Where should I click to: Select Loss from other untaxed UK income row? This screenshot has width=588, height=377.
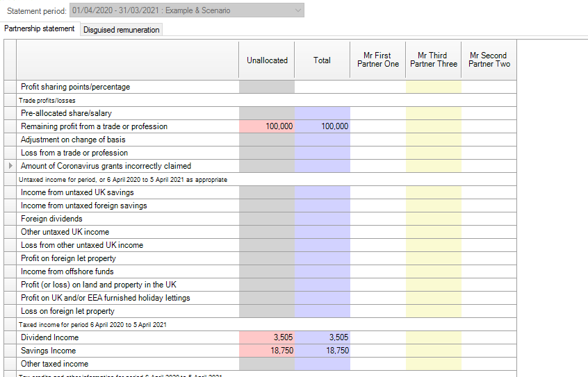[82, 245]
